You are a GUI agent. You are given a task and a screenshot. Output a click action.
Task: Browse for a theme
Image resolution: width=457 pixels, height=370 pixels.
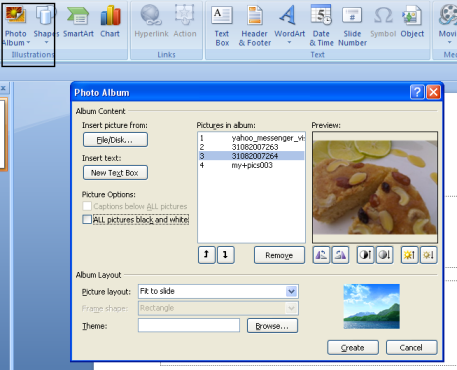point(272,326)
